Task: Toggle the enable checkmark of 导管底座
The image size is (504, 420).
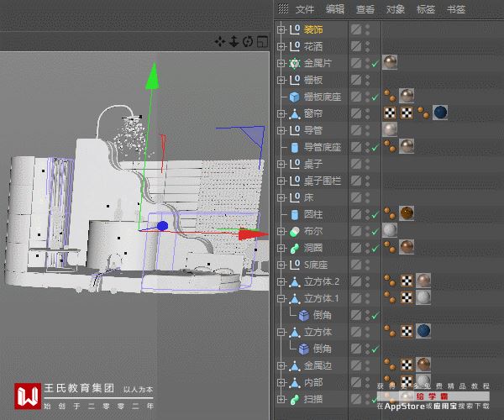Action: pos(375,148)
